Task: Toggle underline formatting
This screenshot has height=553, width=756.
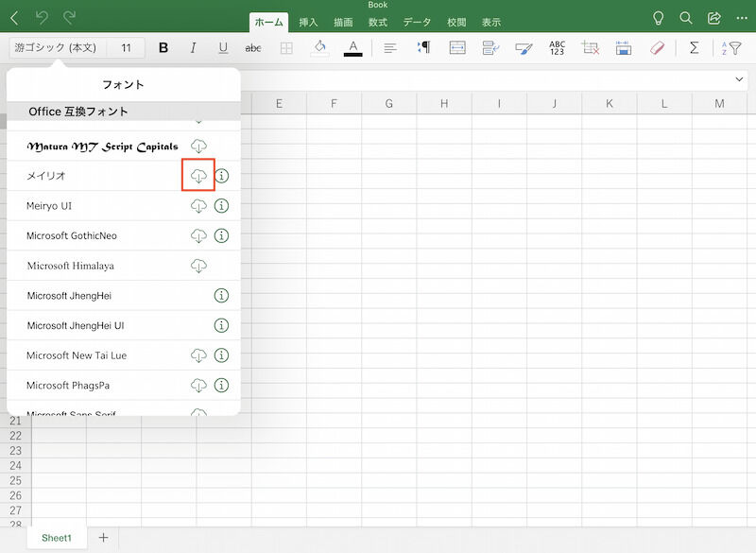Action: (x=223, y=47)
